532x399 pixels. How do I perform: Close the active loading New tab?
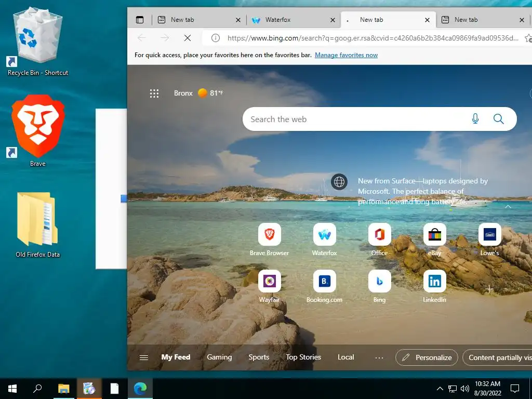[427, 20]
